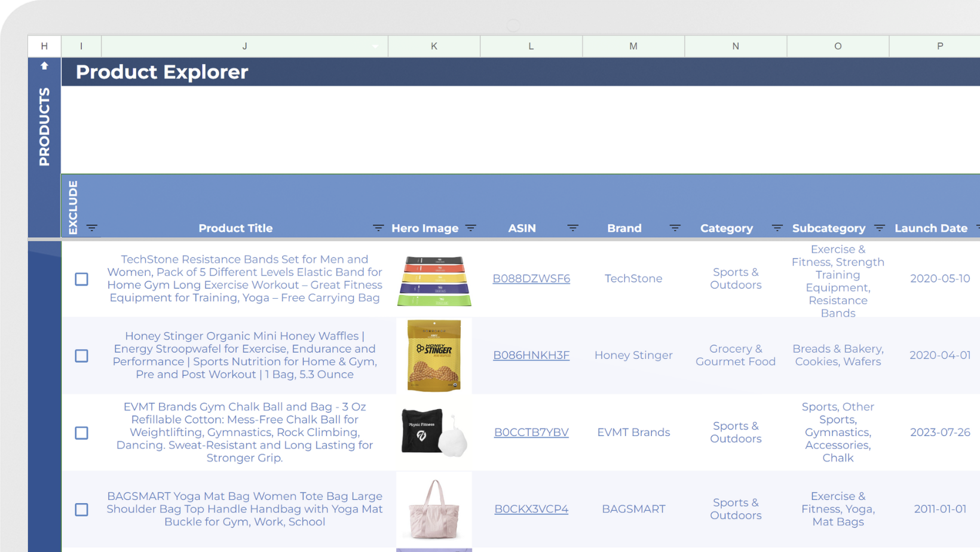This screenshot has height=552, width=980.
Task: Open the EXCLUDE column filter icon
Action: 91,228
